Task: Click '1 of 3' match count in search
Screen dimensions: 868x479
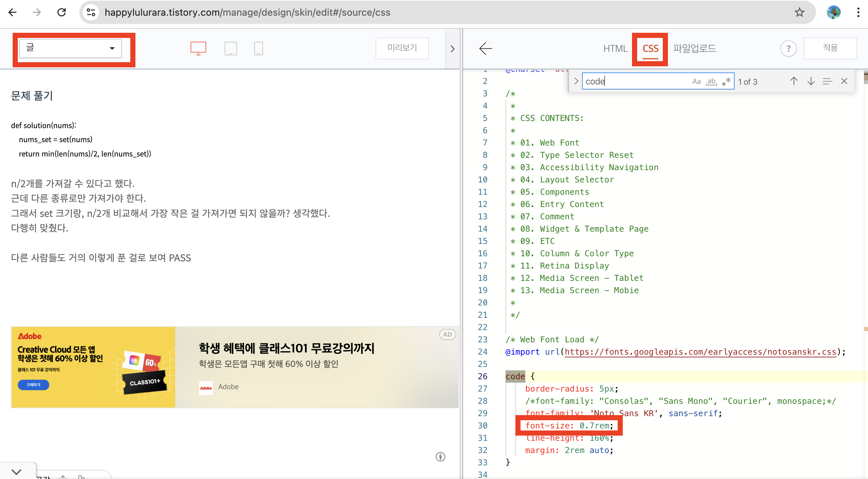Action: tap(748, 82)
